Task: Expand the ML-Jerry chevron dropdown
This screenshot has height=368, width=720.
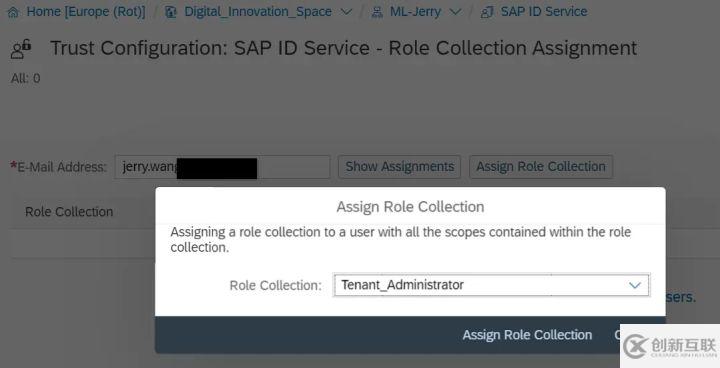Action: pos(455,12)
